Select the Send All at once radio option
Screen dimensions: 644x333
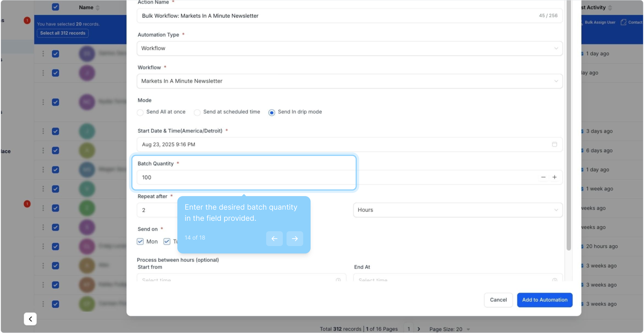pyautogui.click(x=140, y=113)
